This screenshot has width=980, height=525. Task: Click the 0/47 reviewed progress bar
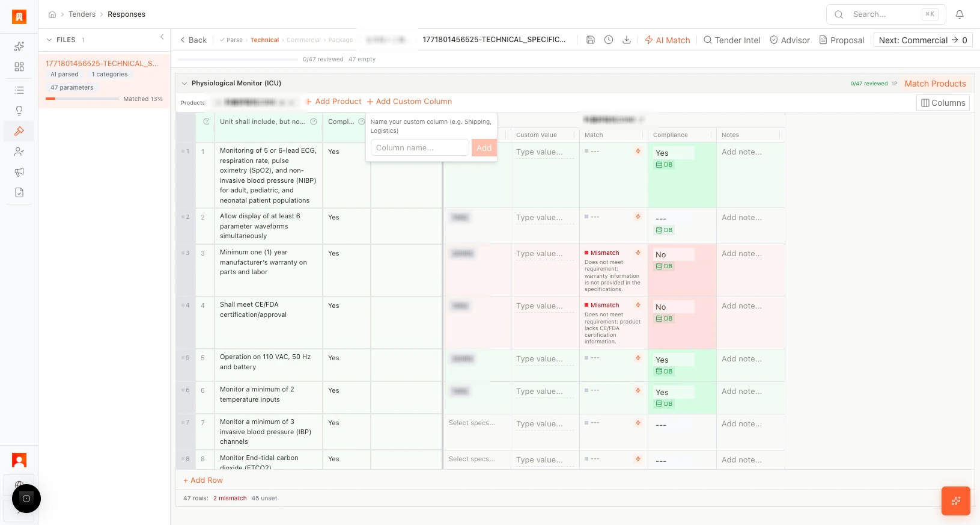coord(238,60)
